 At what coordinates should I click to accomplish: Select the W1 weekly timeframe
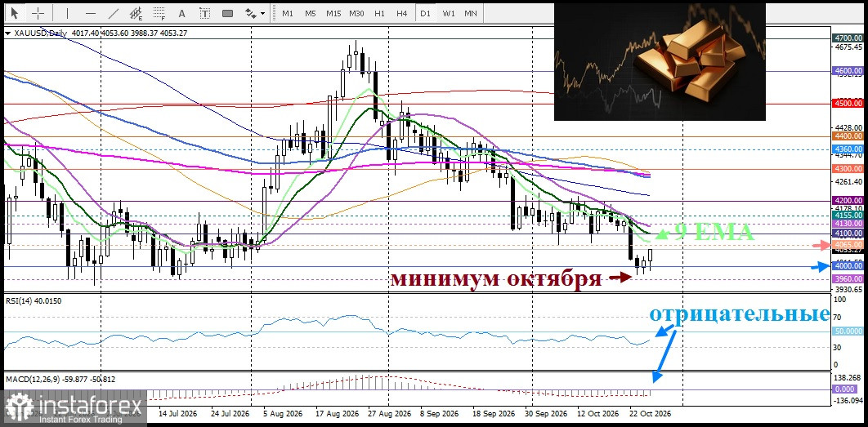(x=448, y=13)
